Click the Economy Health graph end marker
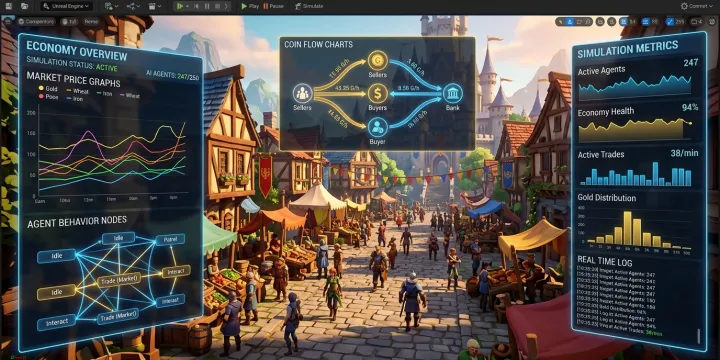Screen dimensions: 720x360 [690, 123]
